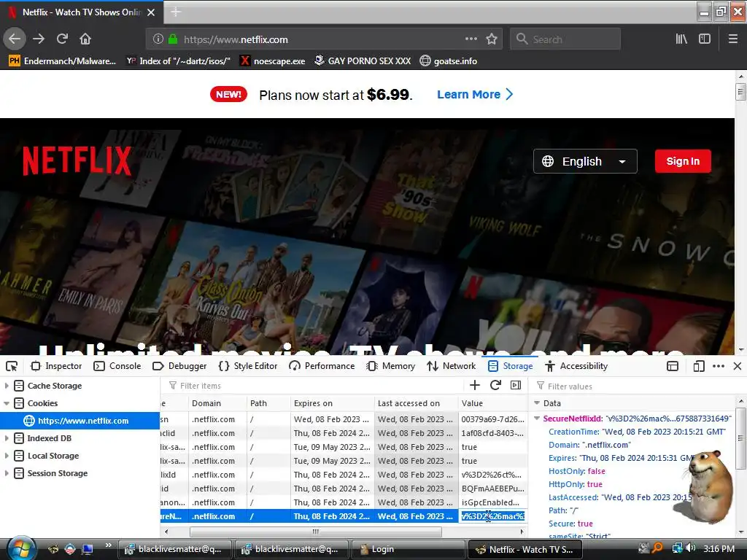Select https://www.netflix.com under Cookies
Screen dimensions: 747x560
click(x=80, y=421)
